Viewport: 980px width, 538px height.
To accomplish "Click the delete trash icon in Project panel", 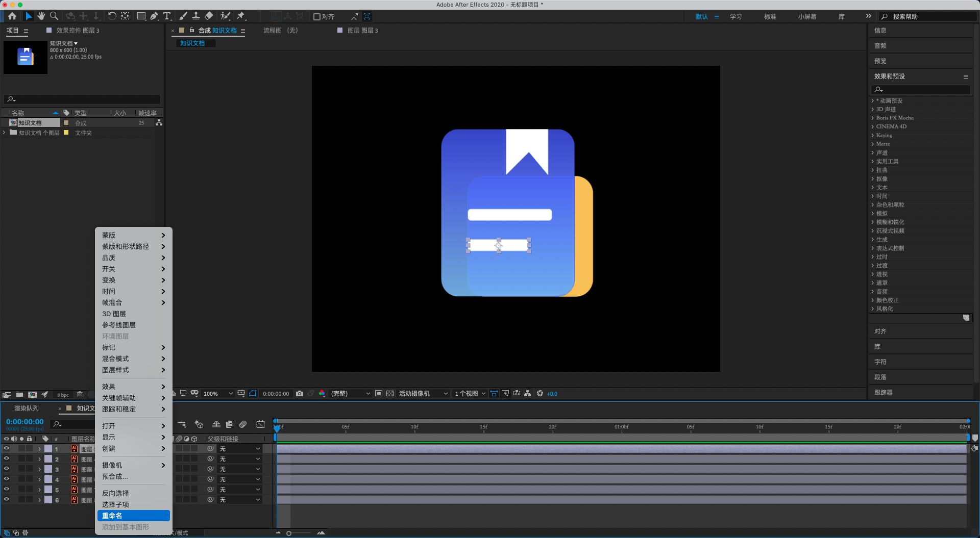I will (x=80, y=395).
